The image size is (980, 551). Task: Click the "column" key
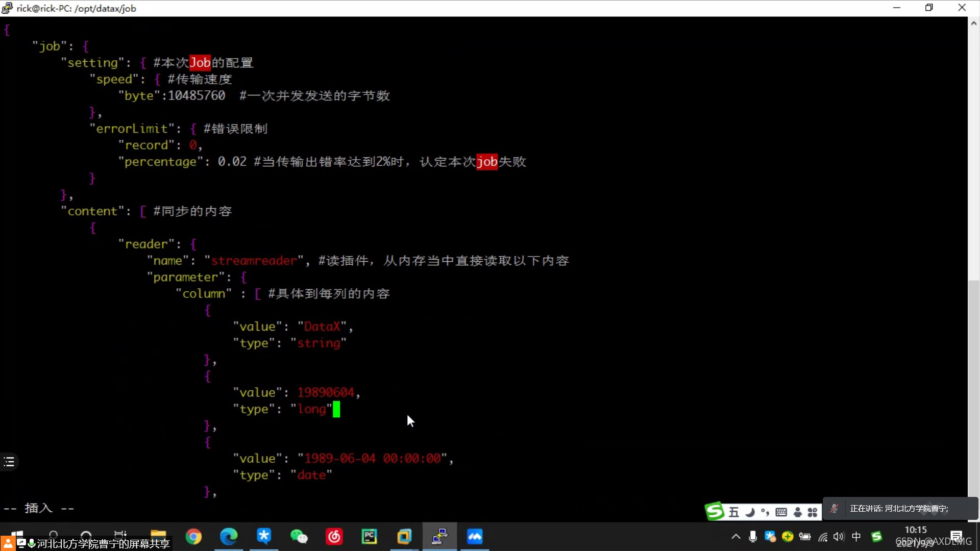(204, 293)
